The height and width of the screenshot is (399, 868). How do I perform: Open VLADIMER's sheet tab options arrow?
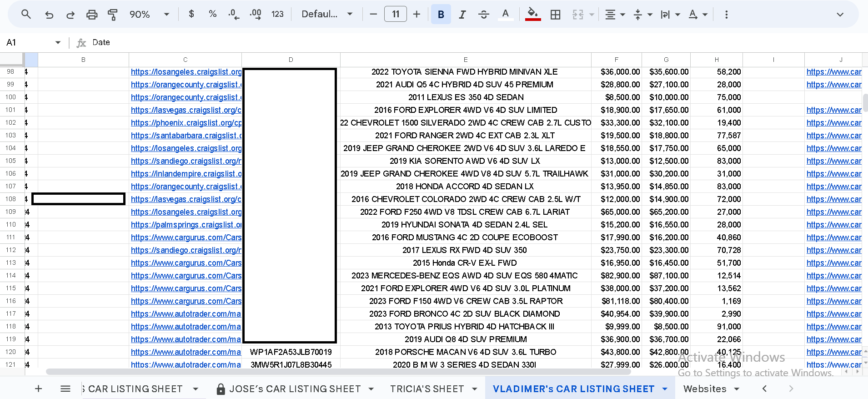(x=665, y=389)
